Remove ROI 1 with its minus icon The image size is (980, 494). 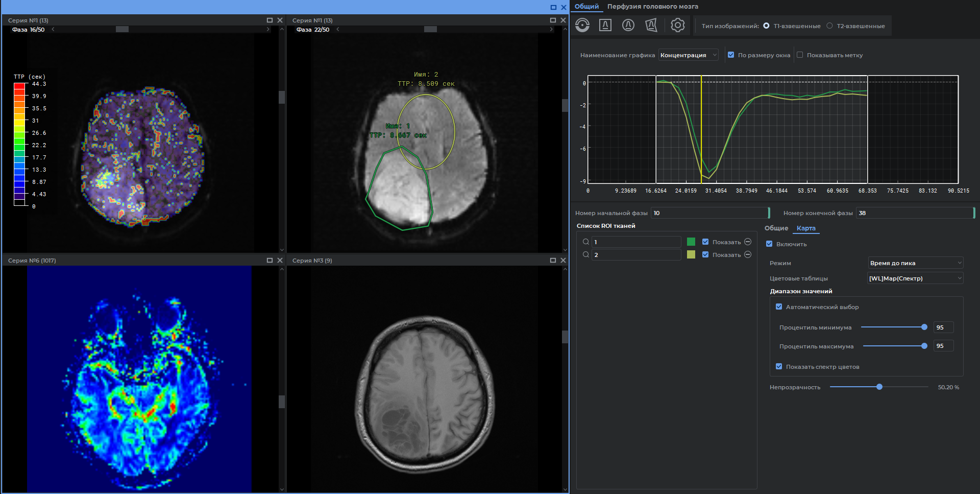[x=748, y=242]
